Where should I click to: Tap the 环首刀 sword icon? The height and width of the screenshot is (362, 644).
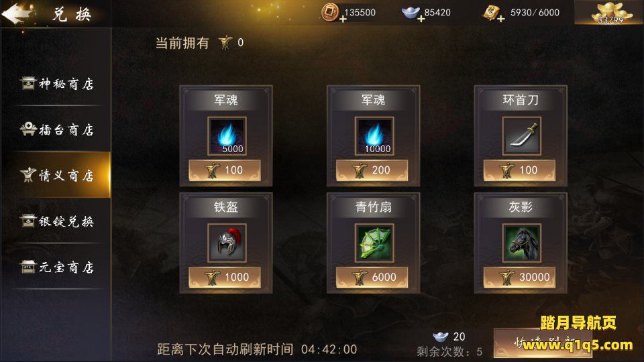point(522,136)
